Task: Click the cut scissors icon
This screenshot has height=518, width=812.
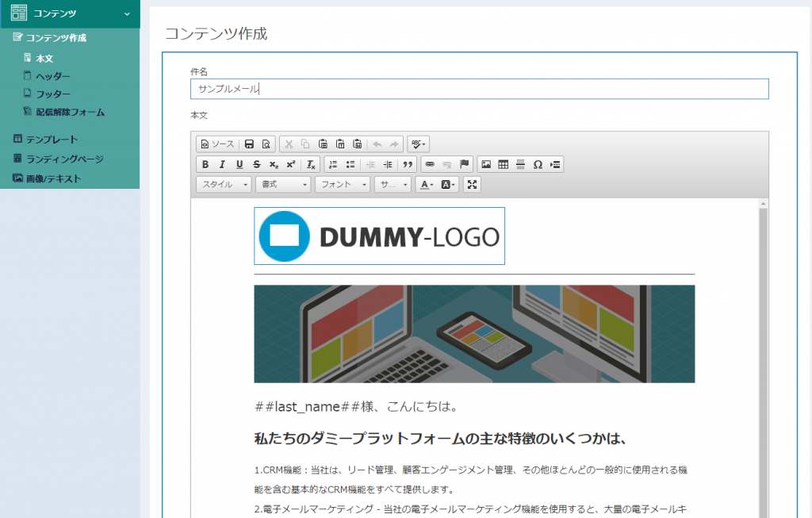Action: tap(289, 144)
